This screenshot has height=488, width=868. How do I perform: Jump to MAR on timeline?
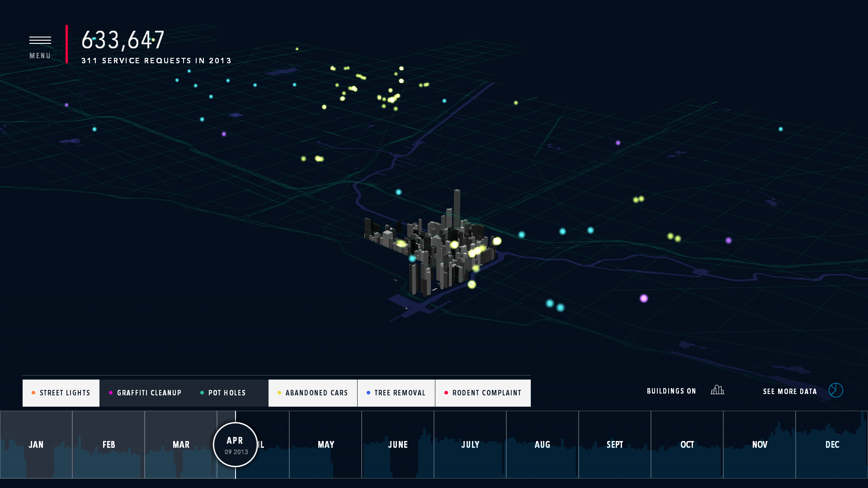click(181, 445)
